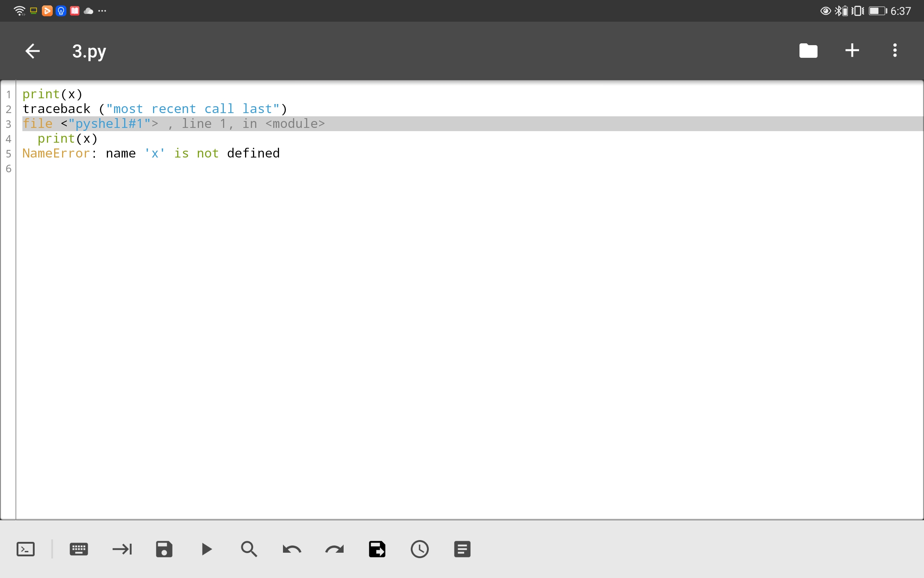Open the document list icon
The width and height of the screenshot is (924, 578).
click(x=462, y=549)
